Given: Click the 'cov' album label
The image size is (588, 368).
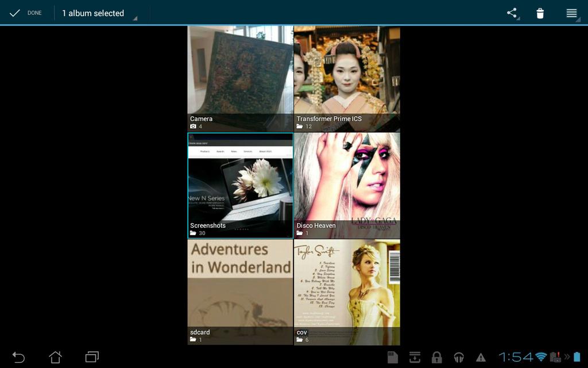Looking at the screenshot, I should pos(302,332).
